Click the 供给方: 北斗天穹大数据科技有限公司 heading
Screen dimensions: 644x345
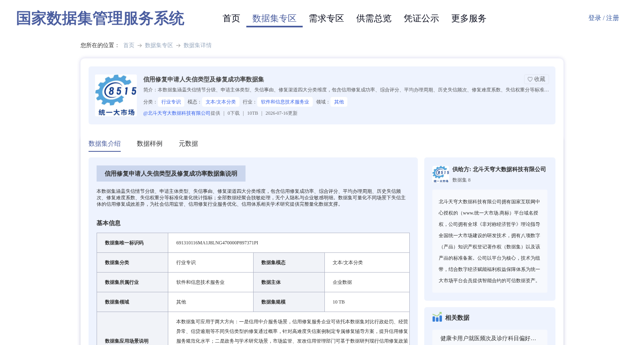499,169
